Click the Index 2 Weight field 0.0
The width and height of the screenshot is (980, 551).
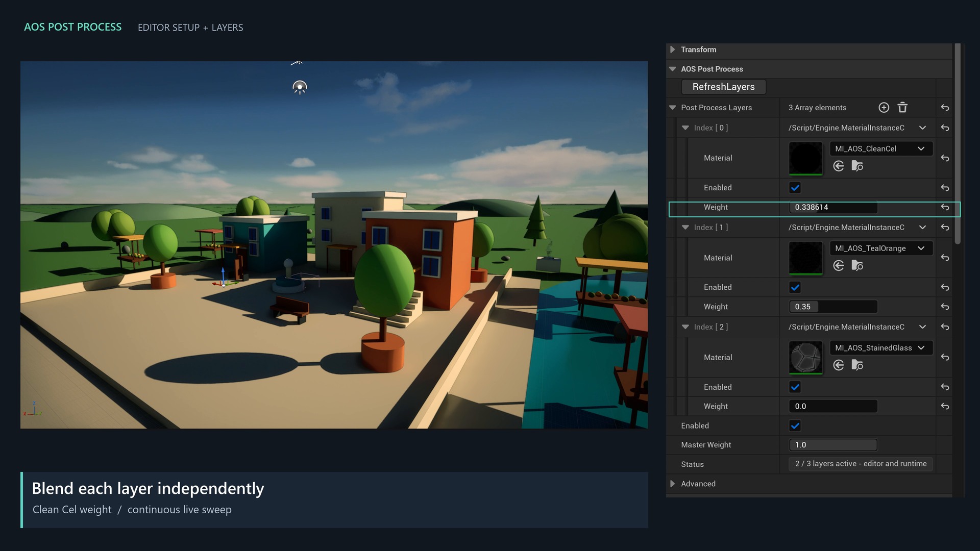click(x=833, y=406)
